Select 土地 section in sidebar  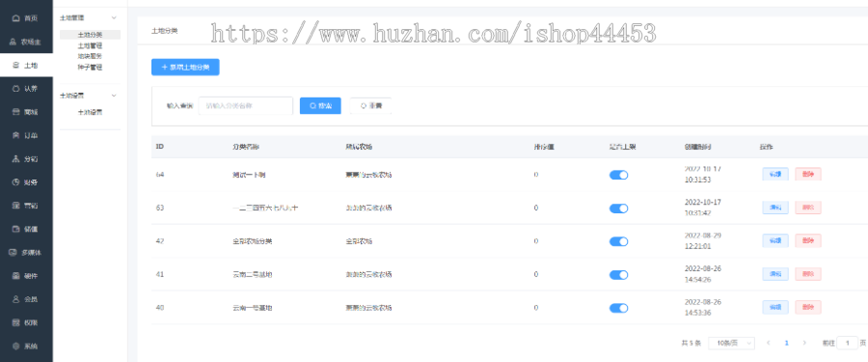pos(26,66)
